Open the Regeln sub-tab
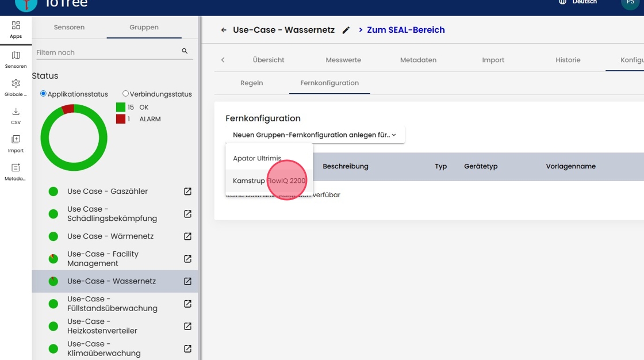This screenshot has width=644, height=360. [x=251, y=83]
